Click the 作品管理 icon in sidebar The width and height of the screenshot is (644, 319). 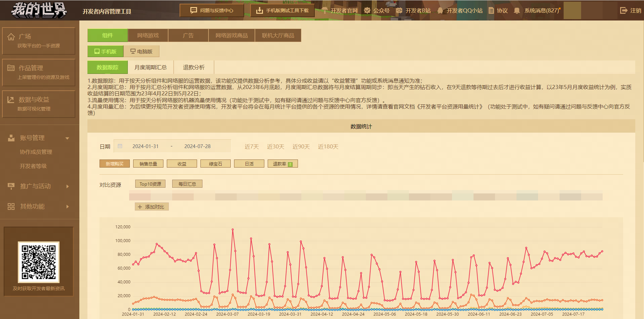[x=11, y=68]
